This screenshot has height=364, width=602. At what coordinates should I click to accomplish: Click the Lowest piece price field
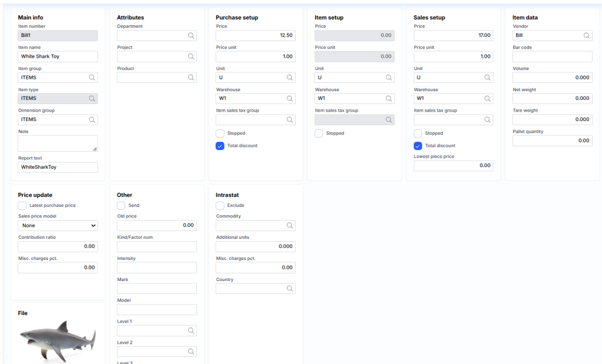coord(453,166)
